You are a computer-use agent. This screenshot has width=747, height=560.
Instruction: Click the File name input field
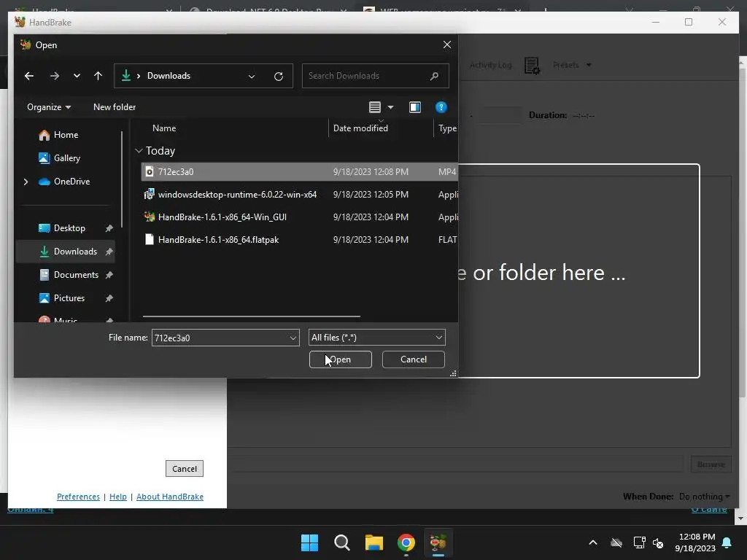[220, 338]
